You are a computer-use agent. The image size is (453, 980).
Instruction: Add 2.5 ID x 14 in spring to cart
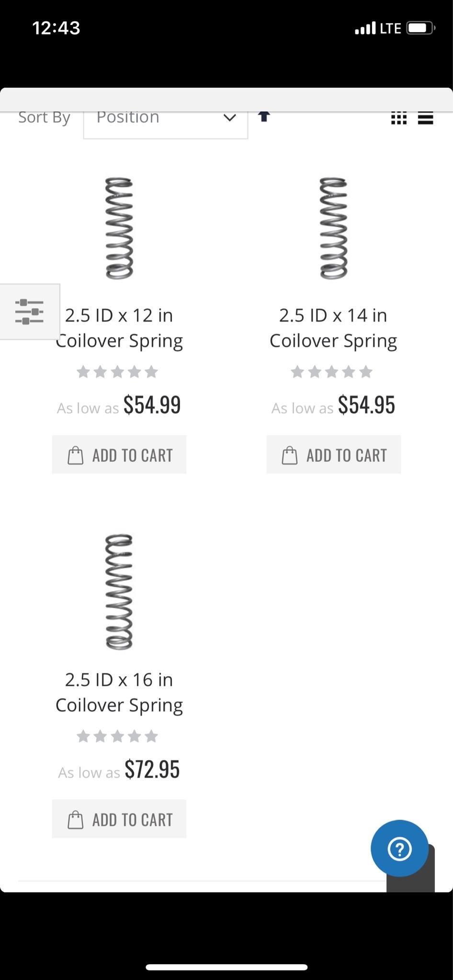pyautogui.click(x=333, y=455)
